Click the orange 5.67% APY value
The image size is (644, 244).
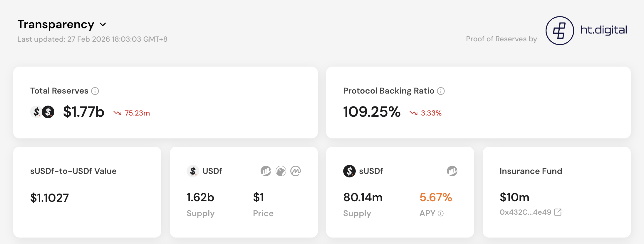click(435, 197)
